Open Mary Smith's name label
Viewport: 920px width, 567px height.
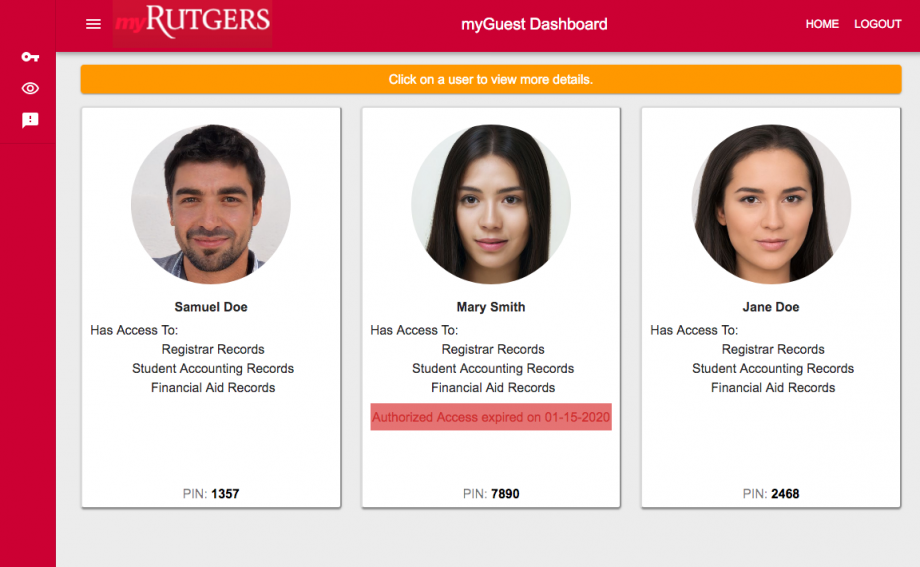point(491,307)
